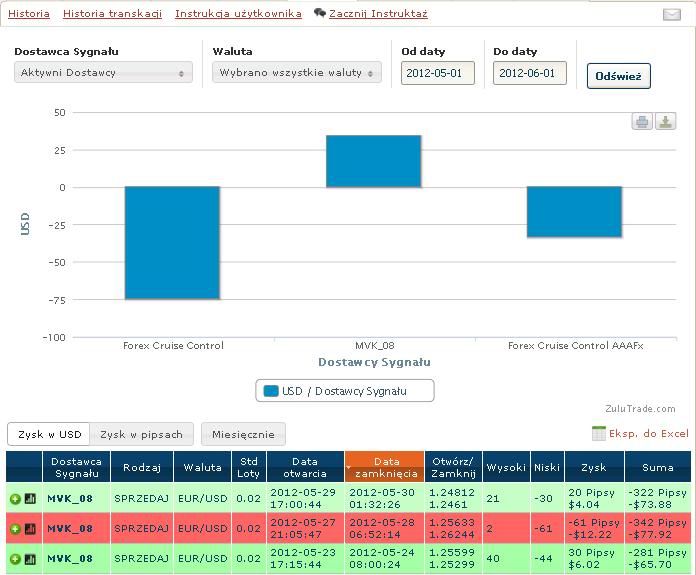Open MVK_08 provider in the 2012-05-24 row
696x575 pixels.
pyautogui.click(x=70, y=559)
